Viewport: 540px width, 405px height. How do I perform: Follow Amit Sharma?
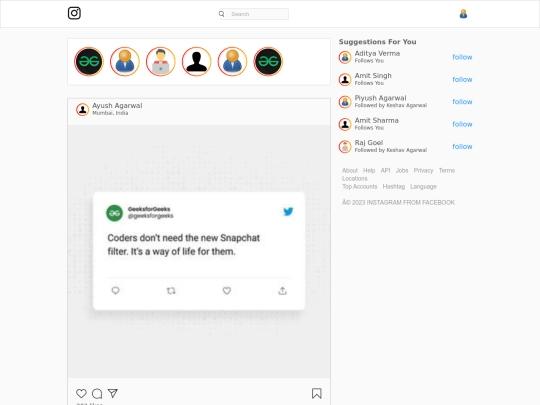[x=462, y=124]
